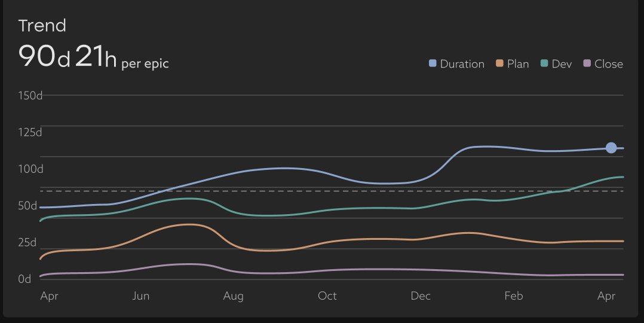Click the Trend chart title
644x323 pixels.
coord(42,26)
